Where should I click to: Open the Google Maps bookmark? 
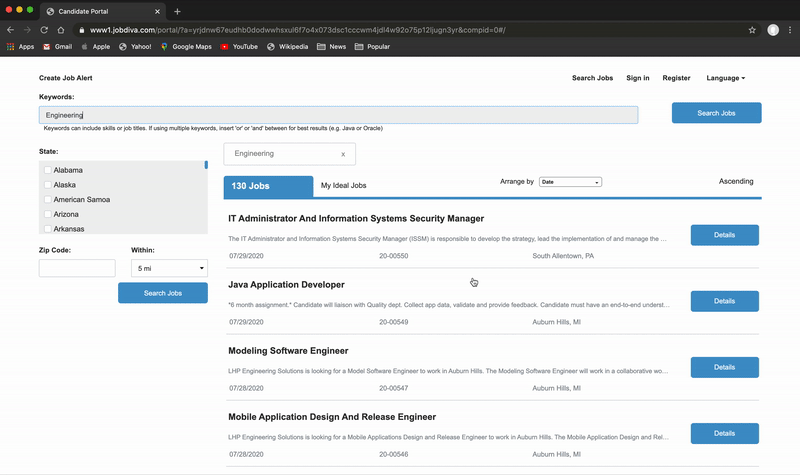tap(186, 46)
